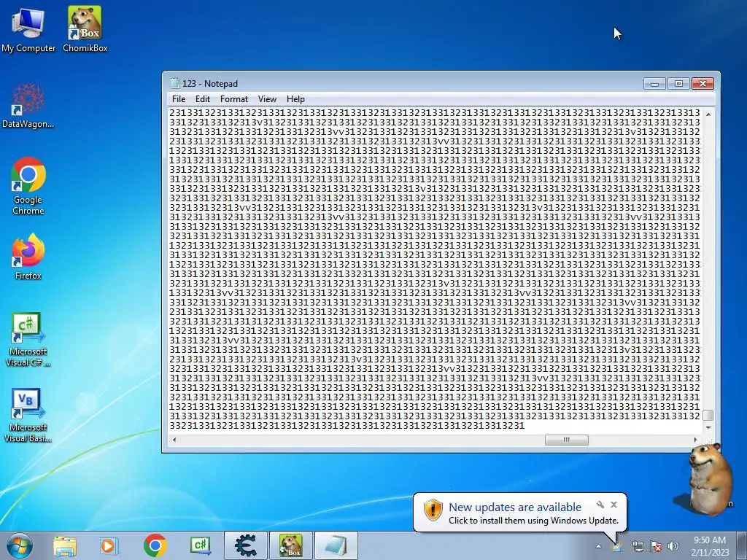Click the Windows Update shield warning icon
Screen dimensions: 747x560
tap(433, 510)
